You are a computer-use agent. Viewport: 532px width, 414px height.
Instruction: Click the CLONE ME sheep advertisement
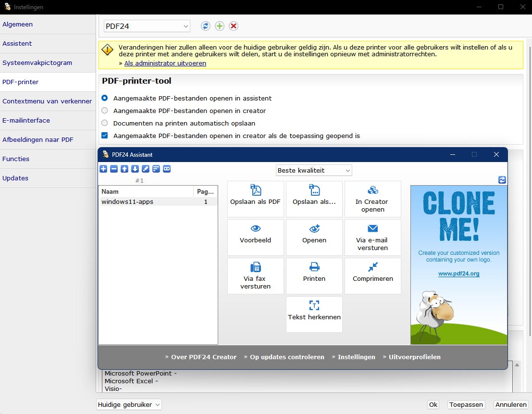tap(459, 264)
